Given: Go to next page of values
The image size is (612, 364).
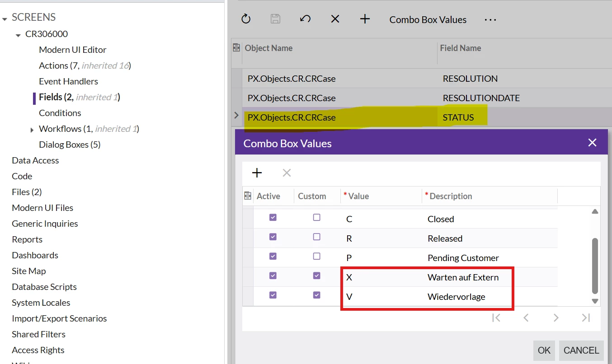Looking at the screenshot, I should point(556,318).
